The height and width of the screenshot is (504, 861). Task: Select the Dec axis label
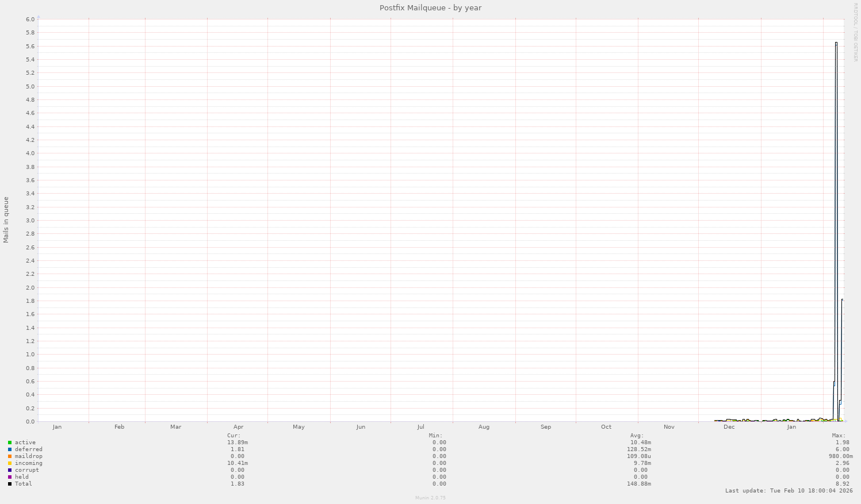point(729,426)
